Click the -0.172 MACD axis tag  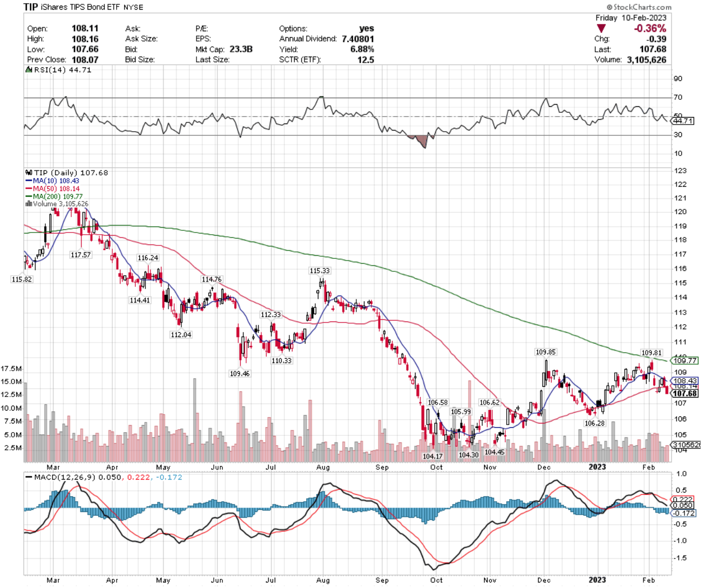(x=684, y=513)
